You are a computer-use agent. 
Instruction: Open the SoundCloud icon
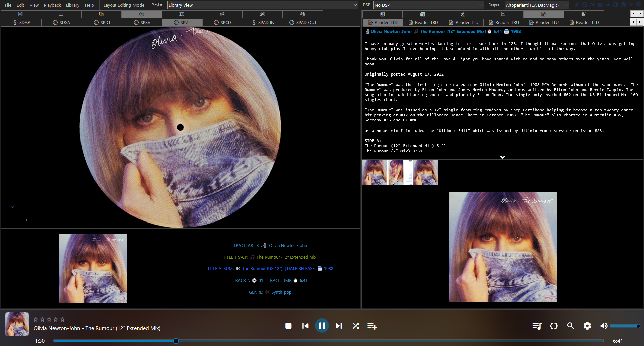click(x=608, y=5)
